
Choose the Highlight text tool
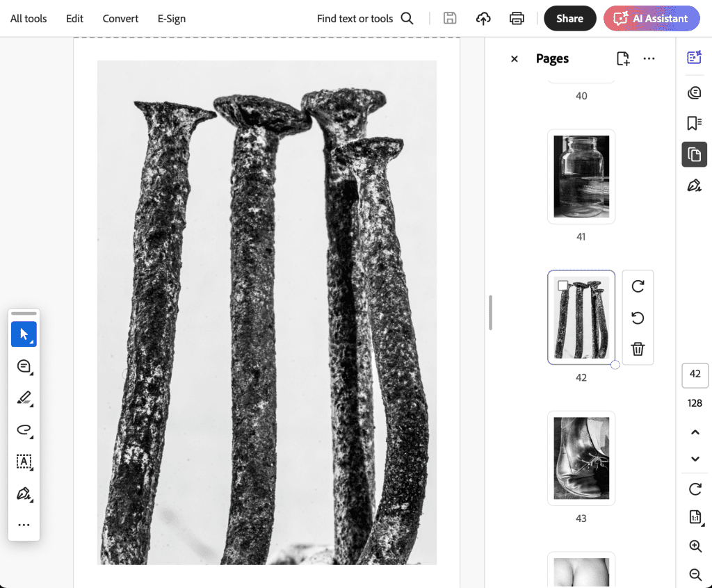24,398
